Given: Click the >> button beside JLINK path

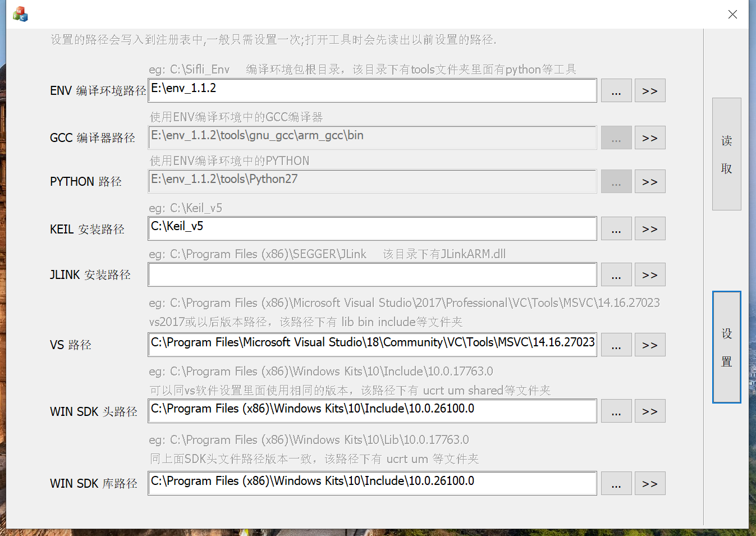Looking at the screenshot, I should coord(650,275).
